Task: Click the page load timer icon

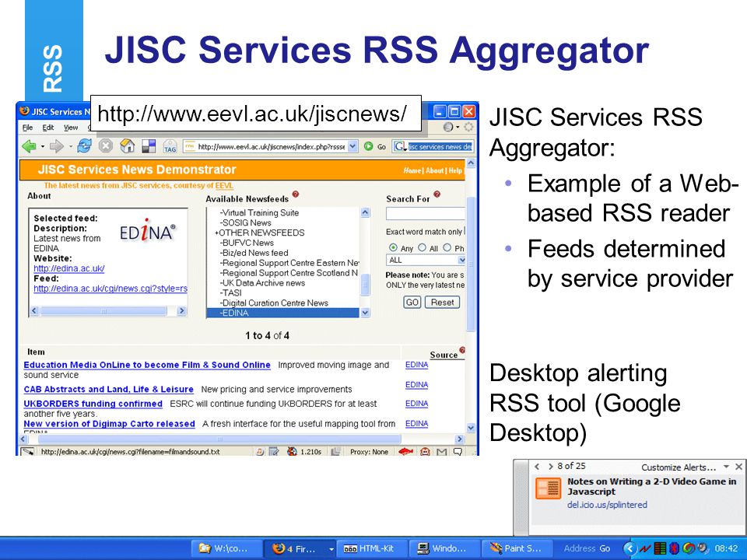Action: pos(292,451)
